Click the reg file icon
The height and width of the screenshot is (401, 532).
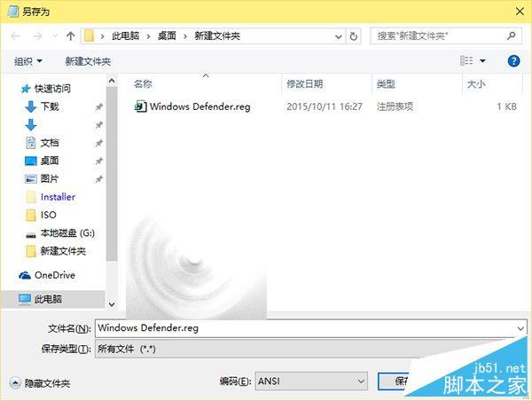tap(140, 106)
